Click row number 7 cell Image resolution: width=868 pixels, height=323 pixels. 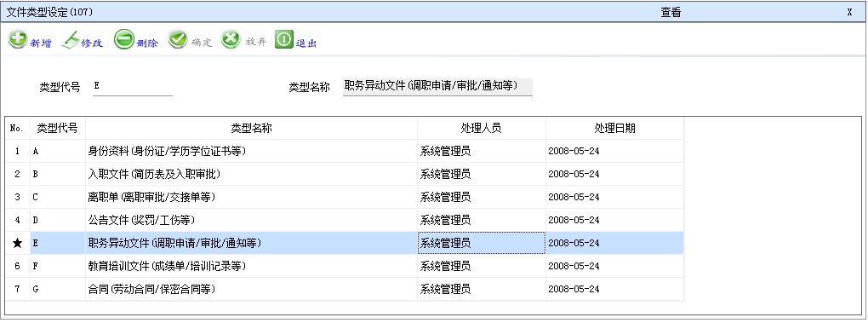17,289
